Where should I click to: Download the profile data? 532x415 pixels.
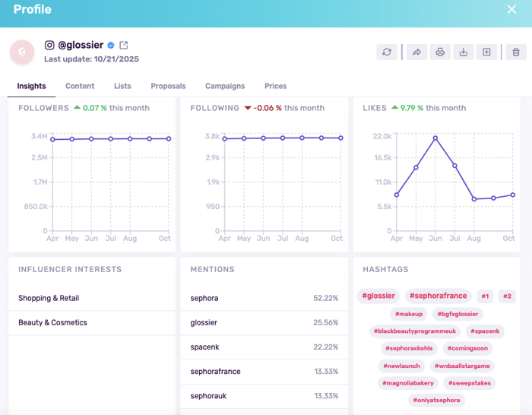click(x=463, y=52)
